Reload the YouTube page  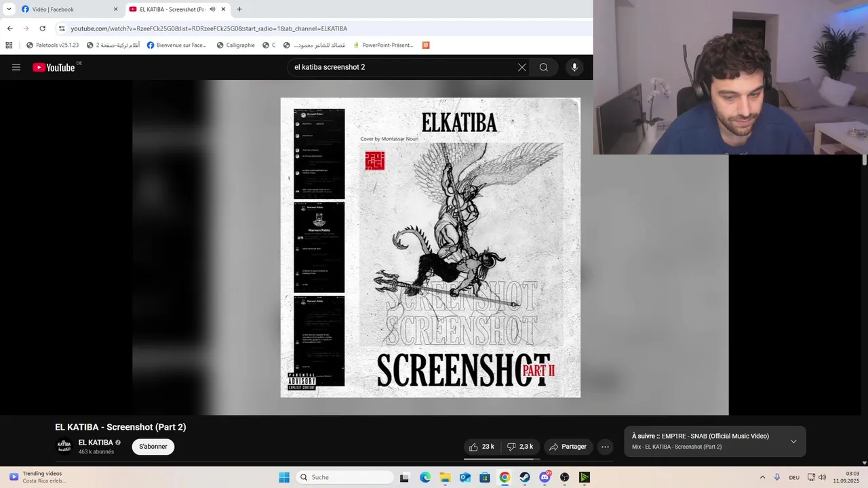point(42,28)
